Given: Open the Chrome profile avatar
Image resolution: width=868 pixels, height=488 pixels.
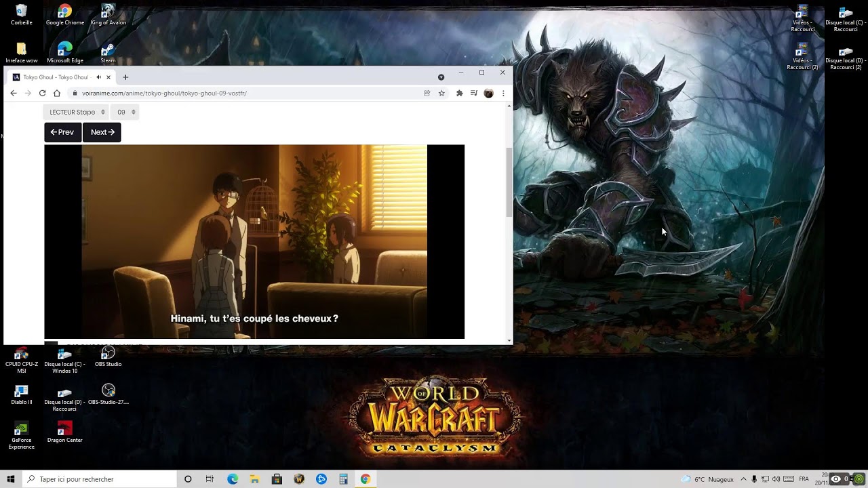Looking at the screenshot, I should coord(488,93).
